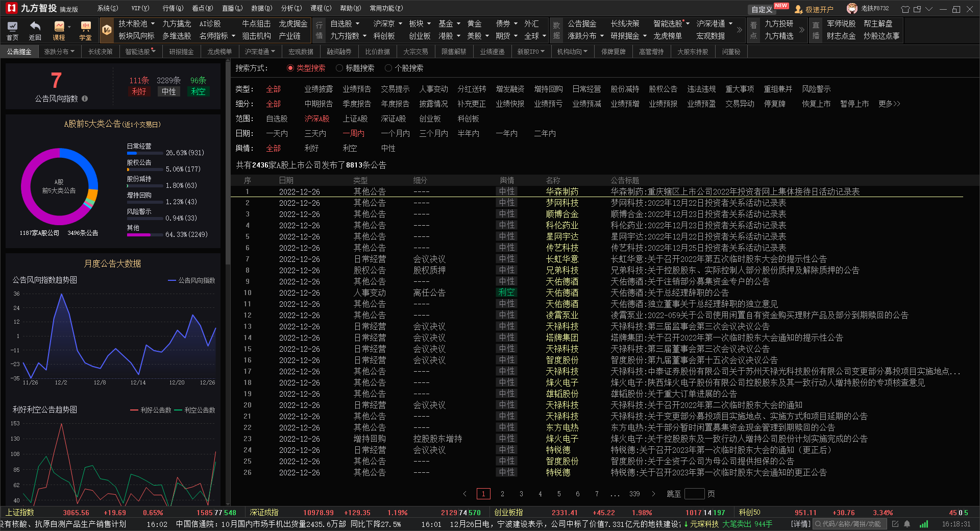Image resolution: width=980 pixels, height=531 pixels.
Task: Click the A股 donut chart
Action: coord(59,187)
